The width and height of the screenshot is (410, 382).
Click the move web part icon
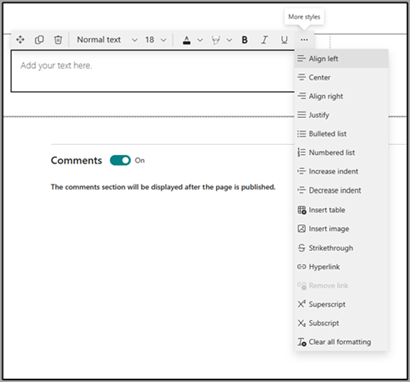[x=20, y=40]
